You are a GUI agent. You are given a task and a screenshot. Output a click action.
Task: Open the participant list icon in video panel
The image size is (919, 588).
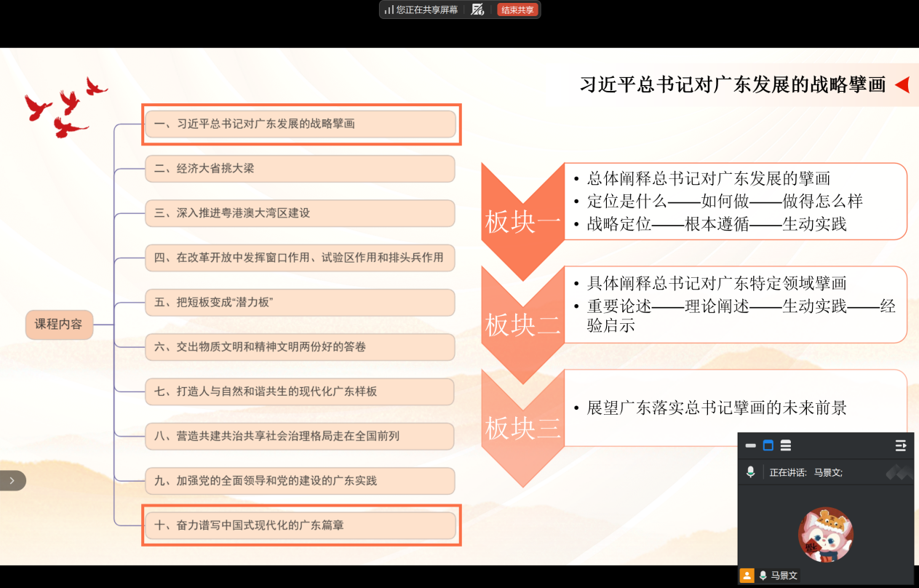click(900, 445)
